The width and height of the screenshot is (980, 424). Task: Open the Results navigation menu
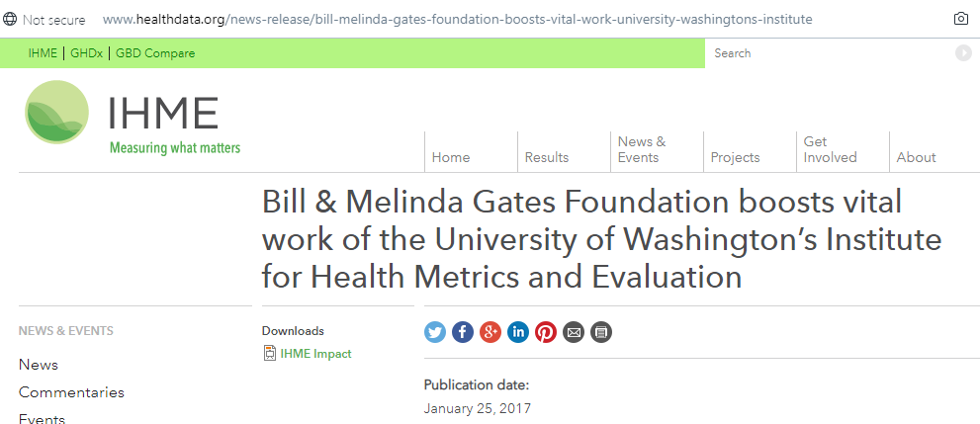pos(547,157)
